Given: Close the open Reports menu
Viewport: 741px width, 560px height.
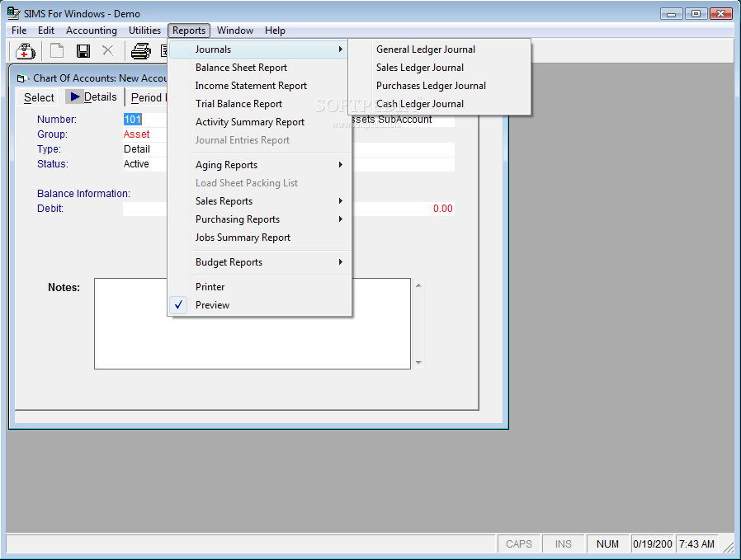Looking at the screenshot, I should (x=189, y=31).
